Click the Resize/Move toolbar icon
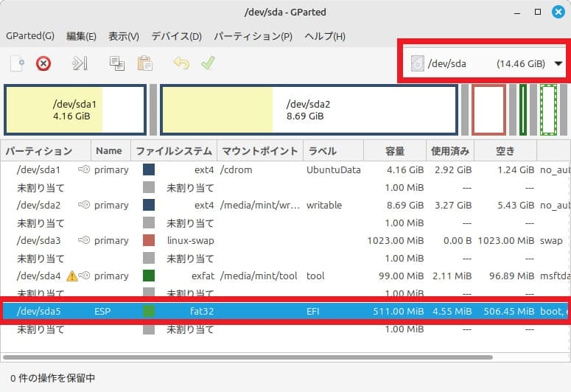The width and height of the screenshot is (571, 392). (x=80, y=63)
